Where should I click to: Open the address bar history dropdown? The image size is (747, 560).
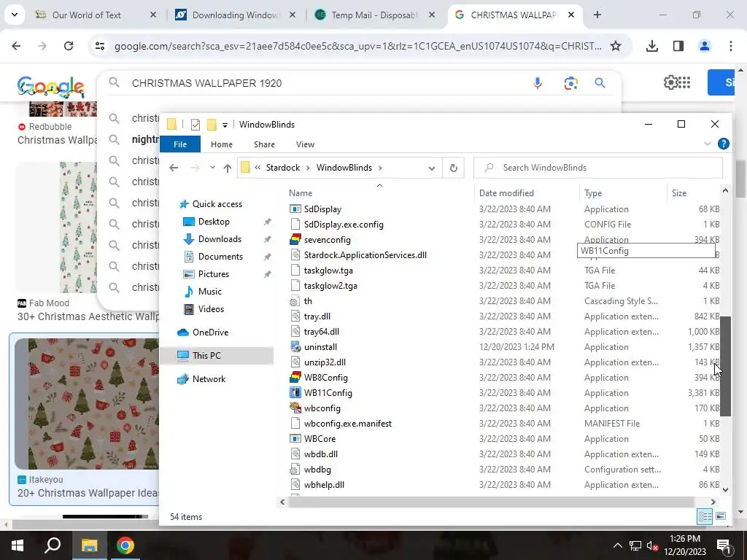[x=432, y=168]
